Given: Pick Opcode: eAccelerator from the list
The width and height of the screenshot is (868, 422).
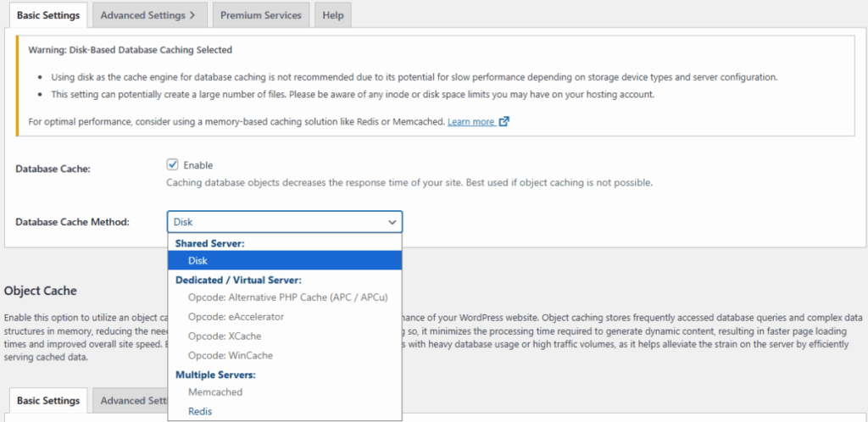Looking at the screenshot, I should [x=236, y=317].
